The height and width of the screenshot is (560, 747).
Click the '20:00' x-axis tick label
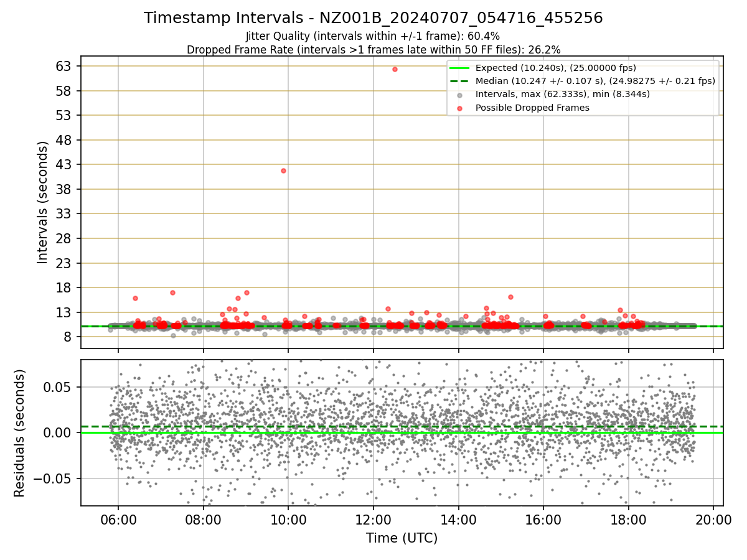pyautogui.click(x=713, y=518)
